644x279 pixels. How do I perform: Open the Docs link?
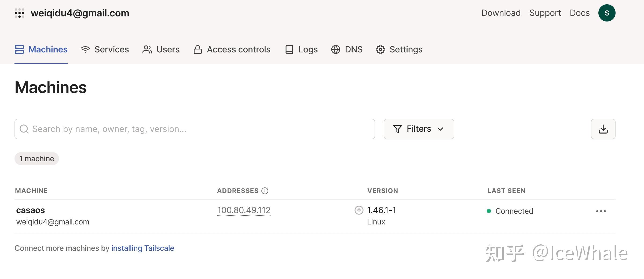coord(580,13)
